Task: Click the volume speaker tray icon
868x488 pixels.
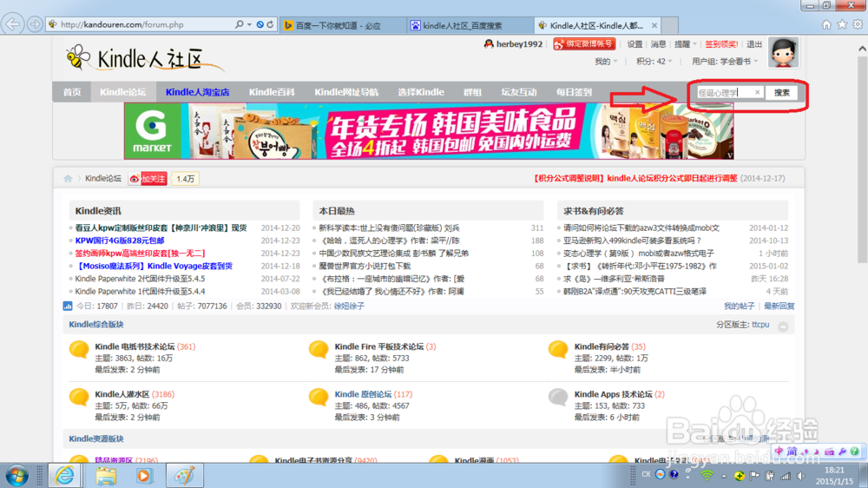Action: [x=801, y=476]
